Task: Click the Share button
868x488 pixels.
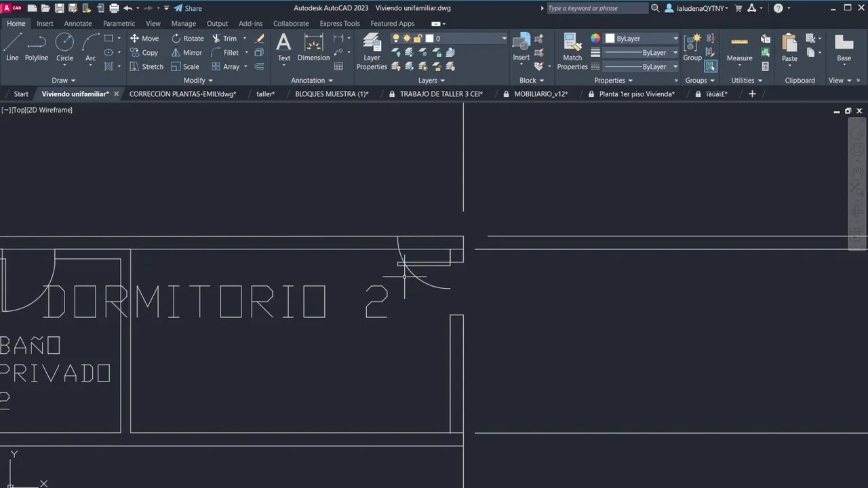Action: pos(188,8)
